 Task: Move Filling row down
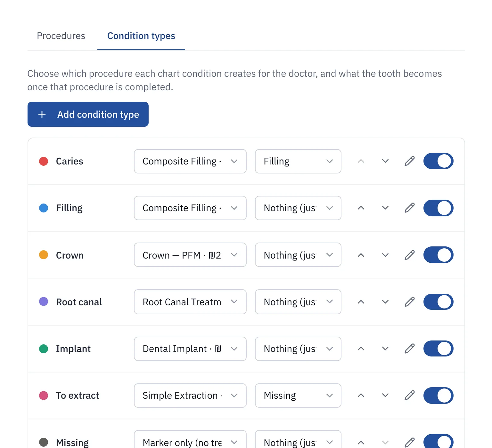tap(385, 208)
